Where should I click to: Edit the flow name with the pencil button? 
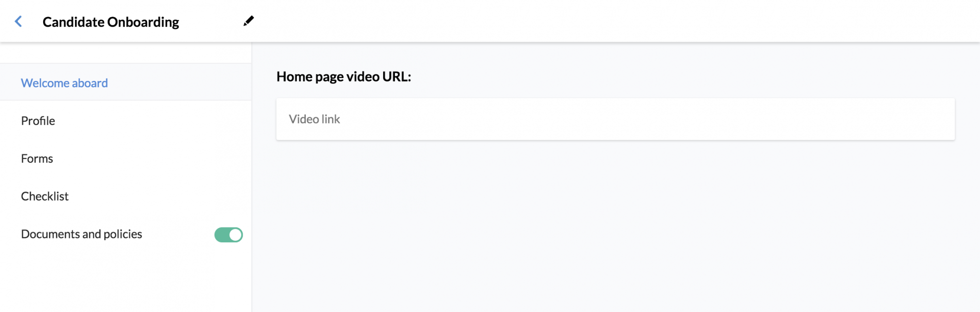point(248,21)
